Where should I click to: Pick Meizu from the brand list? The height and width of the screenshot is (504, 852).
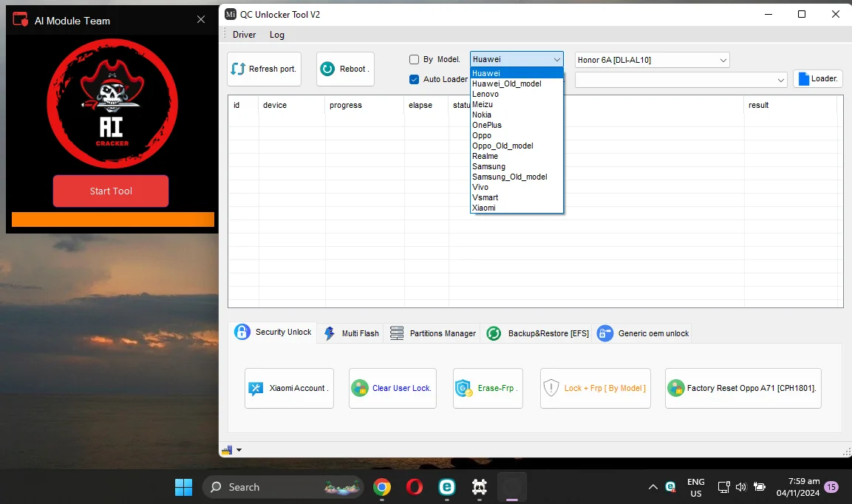pos(517,104)
